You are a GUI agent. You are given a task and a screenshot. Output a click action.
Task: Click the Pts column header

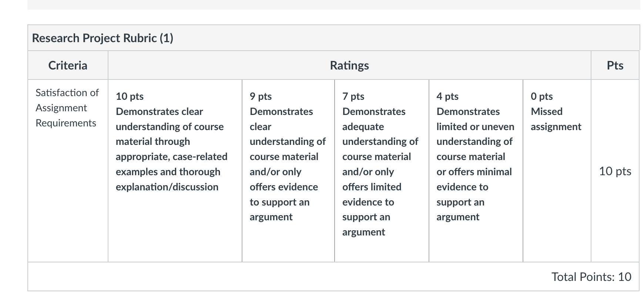coord(615,65)
